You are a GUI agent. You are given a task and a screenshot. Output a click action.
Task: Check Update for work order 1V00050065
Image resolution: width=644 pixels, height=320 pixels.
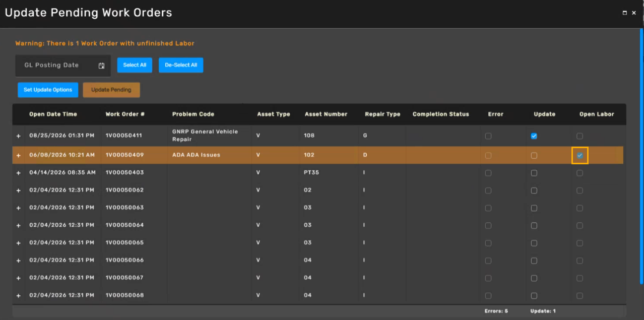pyautogui.click(x=534, y=243)
